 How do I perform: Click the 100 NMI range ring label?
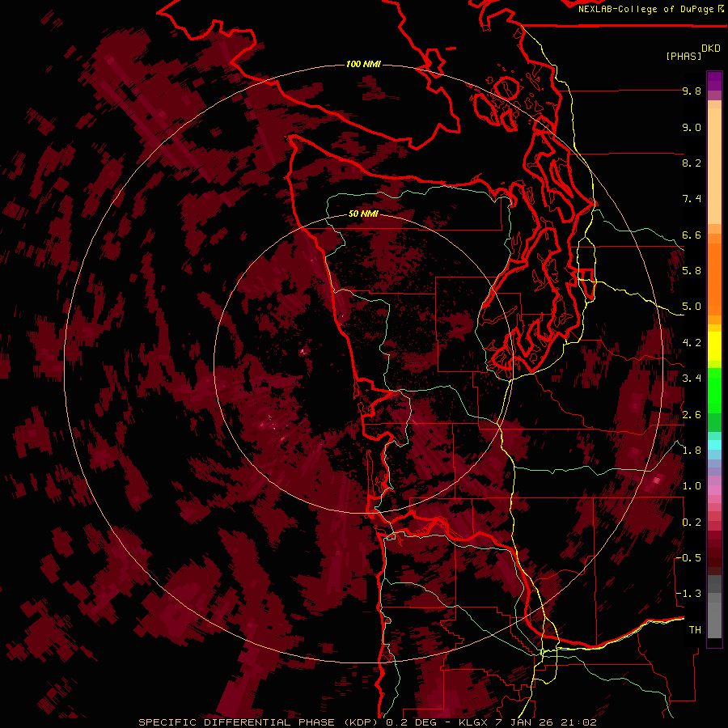point(363,64)
